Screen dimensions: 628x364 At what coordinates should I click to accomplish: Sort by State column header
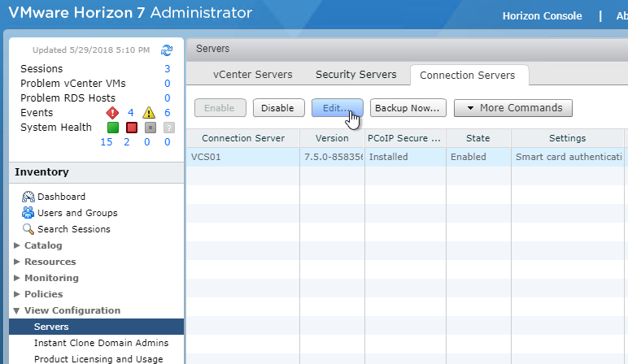[x=478, y=138]
